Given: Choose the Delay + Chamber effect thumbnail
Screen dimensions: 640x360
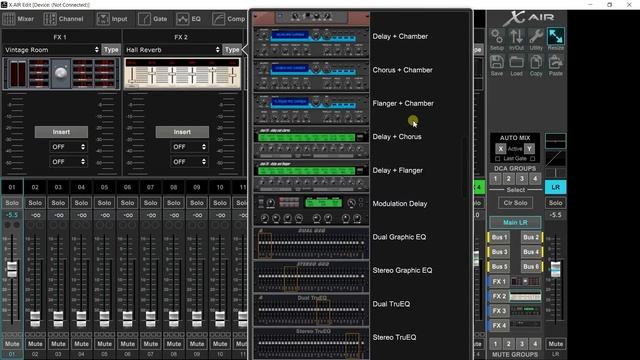Looking at the screenshot, I should pos(311,42).
